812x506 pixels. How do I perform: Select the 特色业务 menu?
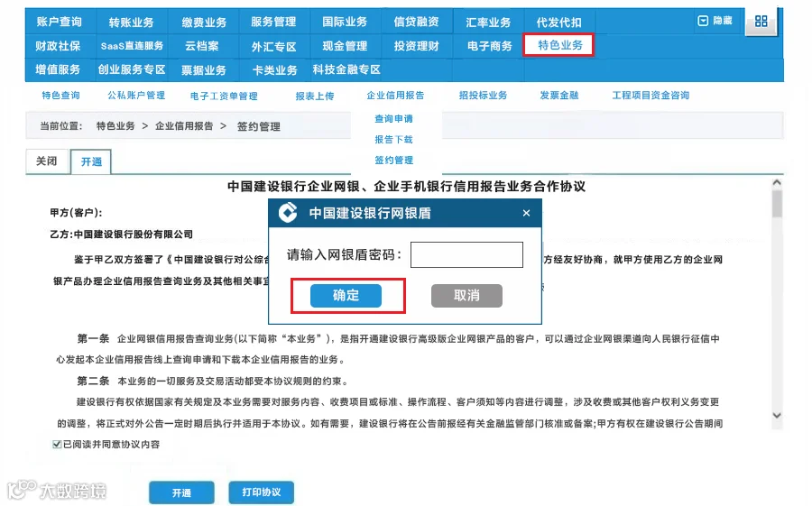click(x=559, y=45)
